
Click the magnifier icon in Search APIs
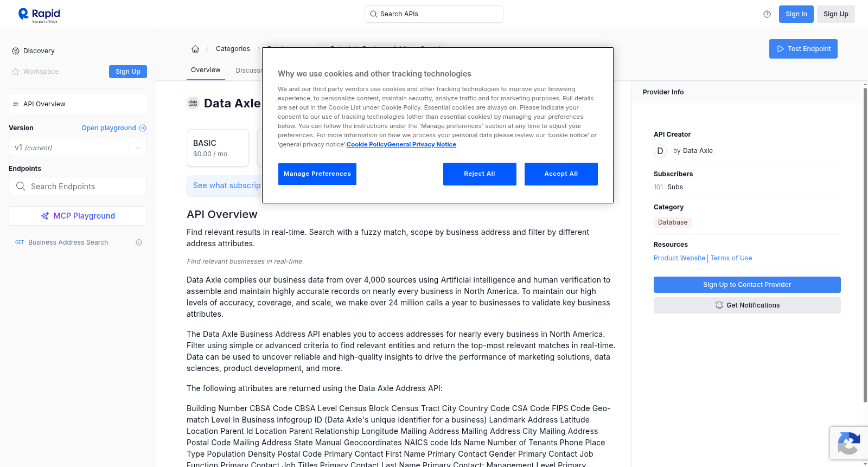(x=374, y=14)
